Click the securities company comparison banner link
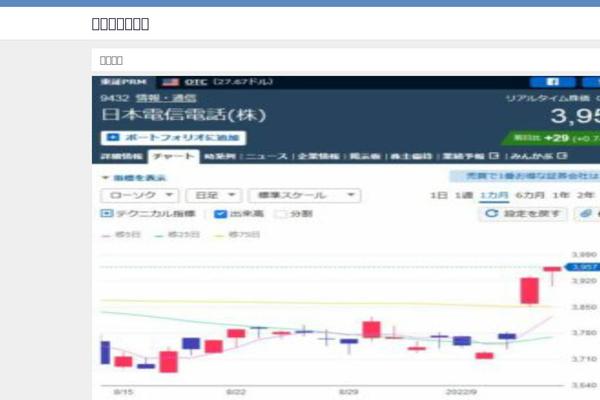The image size is (600, 400). [x=525, y=176]
